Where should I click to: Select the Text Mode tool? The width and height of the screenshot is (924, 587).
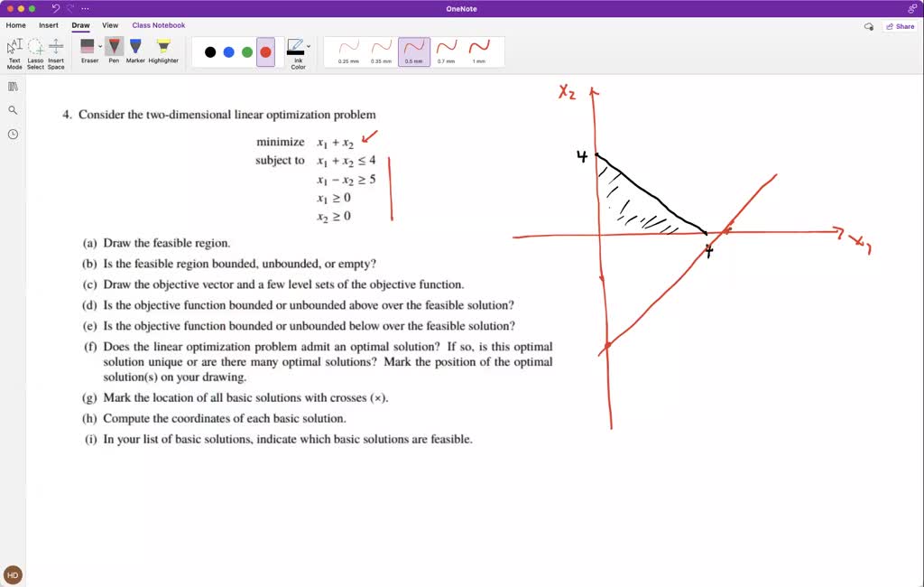click(x=14, y=53)
